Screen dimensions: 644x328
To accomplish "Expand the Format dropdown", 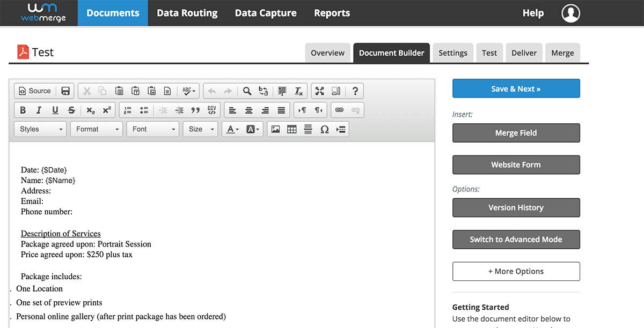I will point(97,129).
